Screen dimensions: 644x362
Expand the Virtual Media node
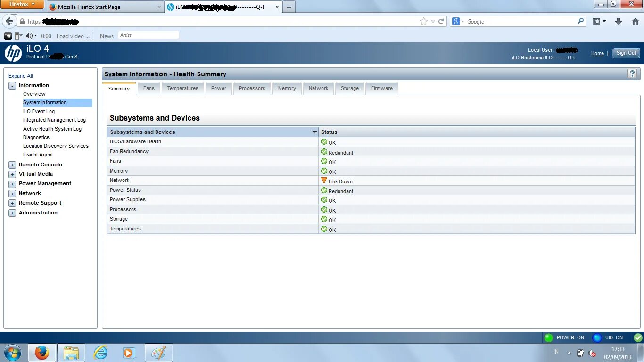click(x=12, y=174)
